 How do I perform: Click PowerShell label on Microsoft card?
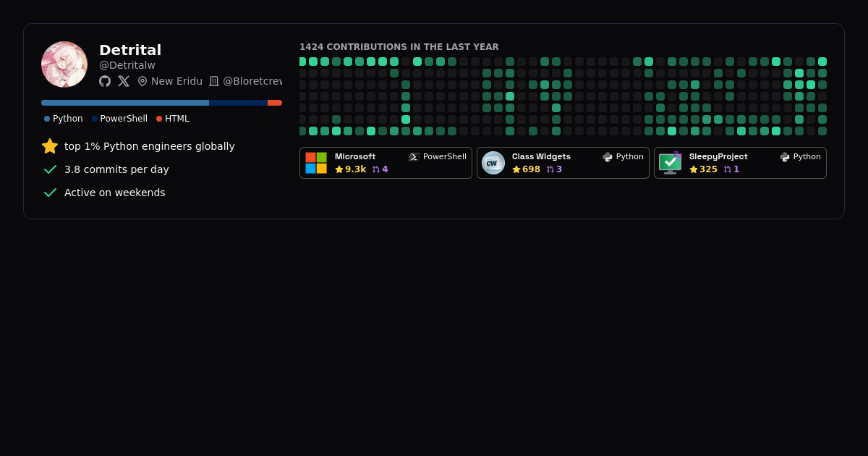(x=445, y=156)
